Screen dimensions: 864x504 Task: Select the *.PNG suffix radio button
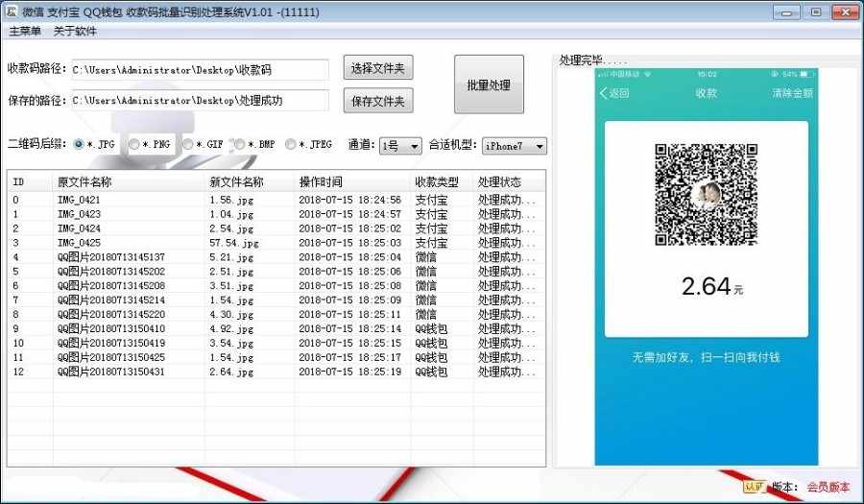[133, 144]
